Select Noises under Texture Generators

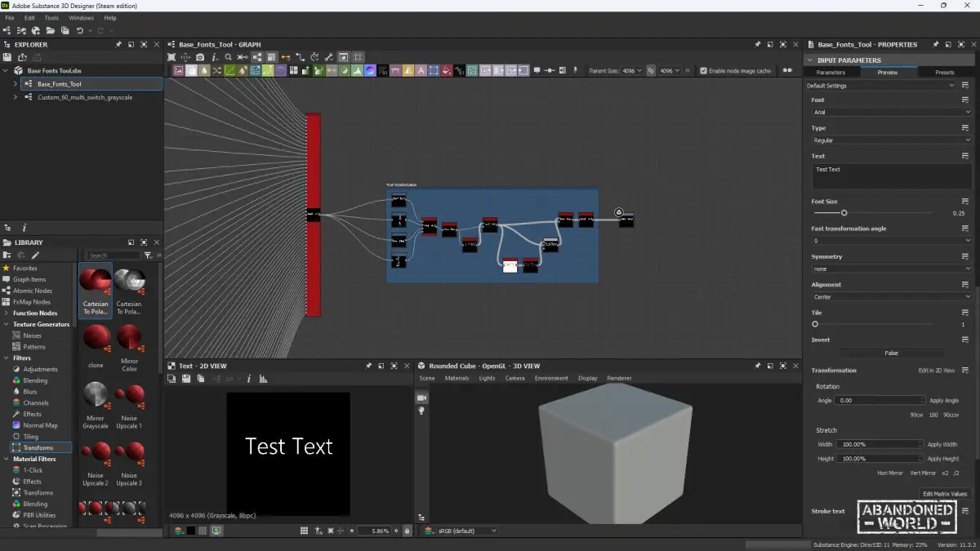[x=32, y=335]
